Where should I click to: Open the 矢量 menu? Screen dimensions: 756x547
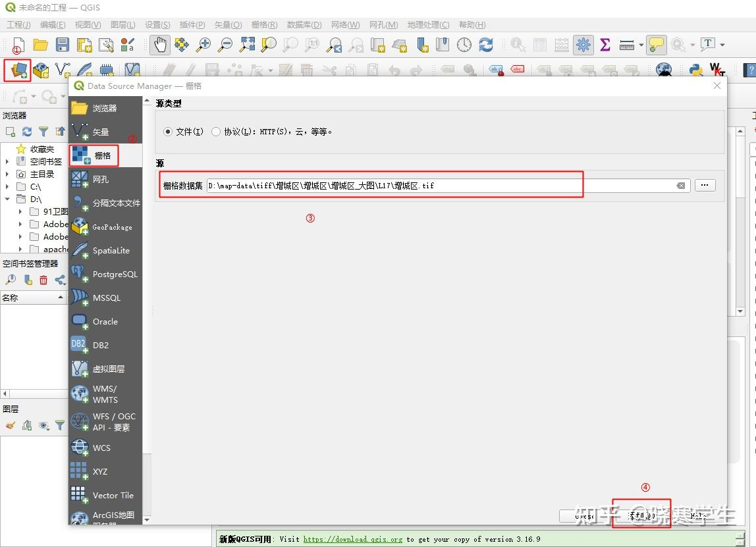[x=228, y=25]
